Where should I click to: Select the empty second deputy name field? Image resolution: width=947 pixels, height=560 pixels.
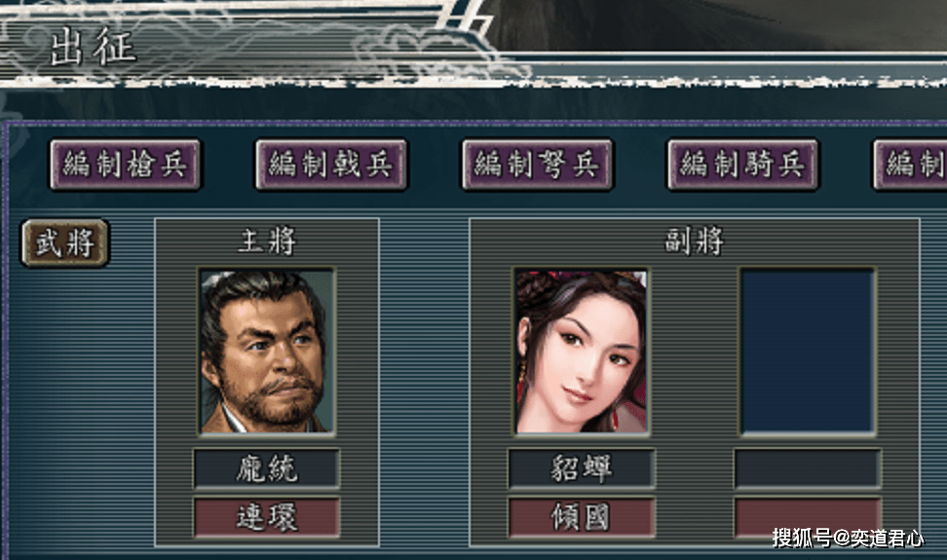click(808, 468)
